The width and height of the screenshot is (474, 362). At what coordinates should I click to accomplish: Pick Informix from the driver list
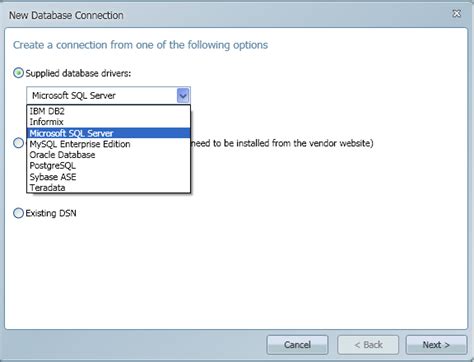click(108, 122)
